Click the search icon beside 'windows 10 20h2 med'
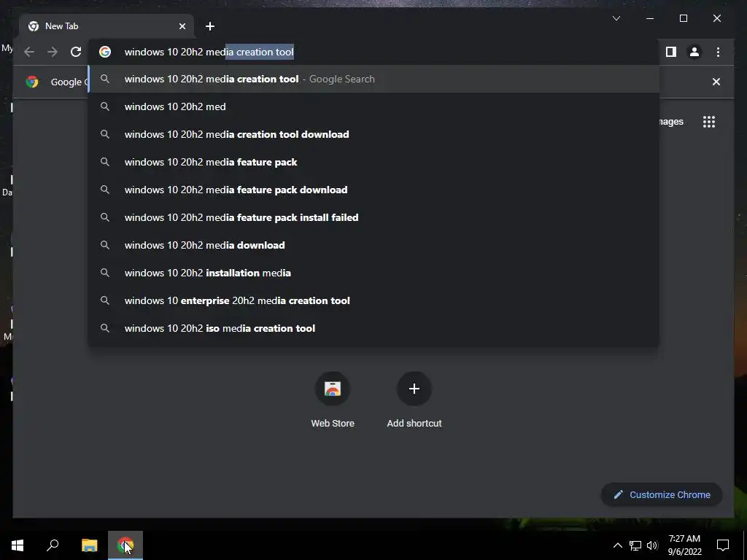This screenshot has height=560, width=747. (x=105, y=106)
